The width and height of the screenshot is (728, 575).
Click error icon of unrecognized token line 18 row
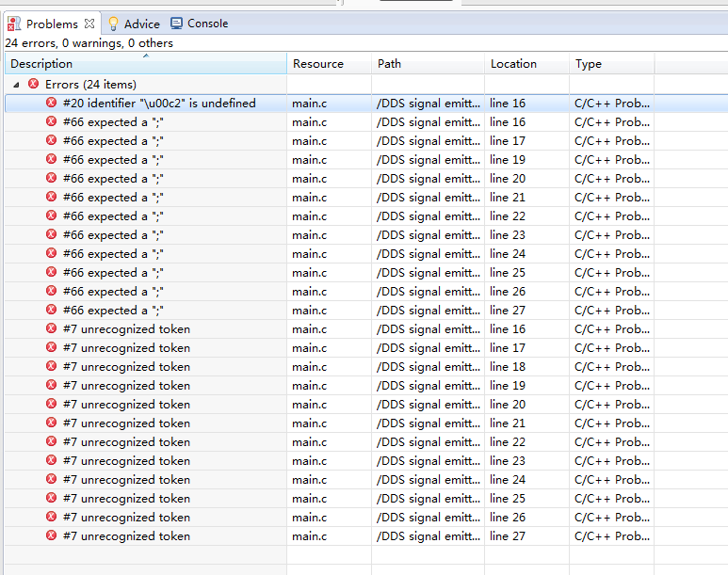(x=52, y=366)
